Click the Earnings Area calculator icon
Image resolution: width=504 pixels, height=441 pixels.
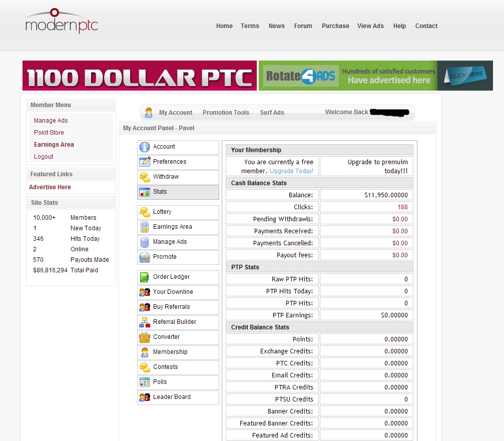point(145,227)
